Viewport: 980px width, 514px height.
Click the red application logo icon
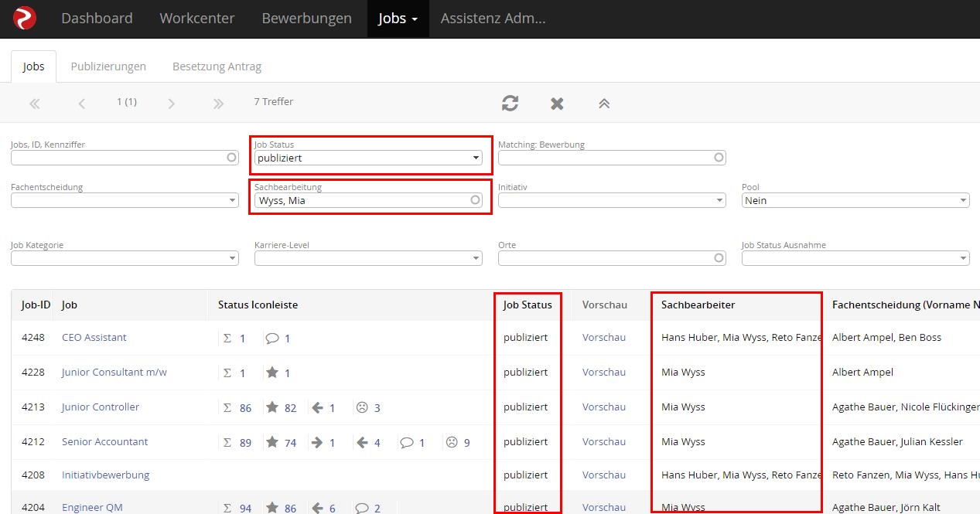(x=24, y=18)
